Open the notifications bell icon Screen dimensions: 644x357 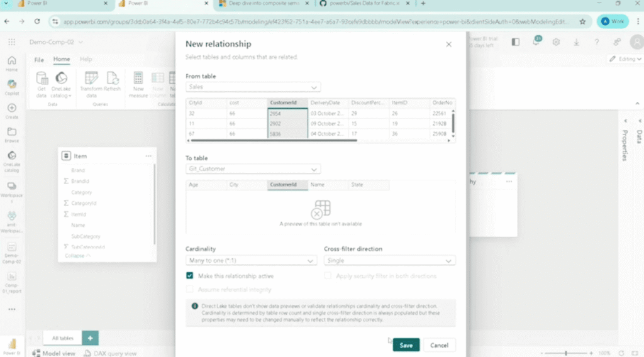point(536,41)
